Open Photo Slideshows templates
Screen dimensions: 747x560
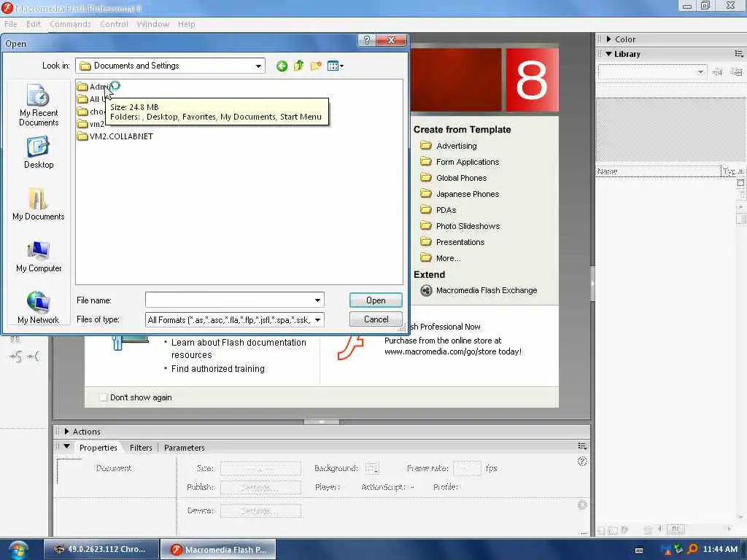pyautogui.click(x=460, y=226)
